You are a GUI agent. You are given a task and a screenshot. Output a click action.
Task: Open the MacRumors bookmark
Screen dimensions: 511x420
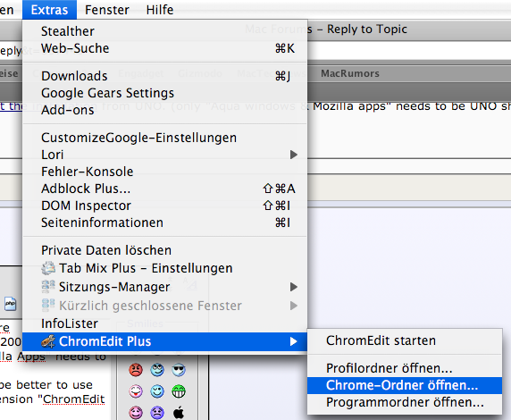tap(350, 73)
